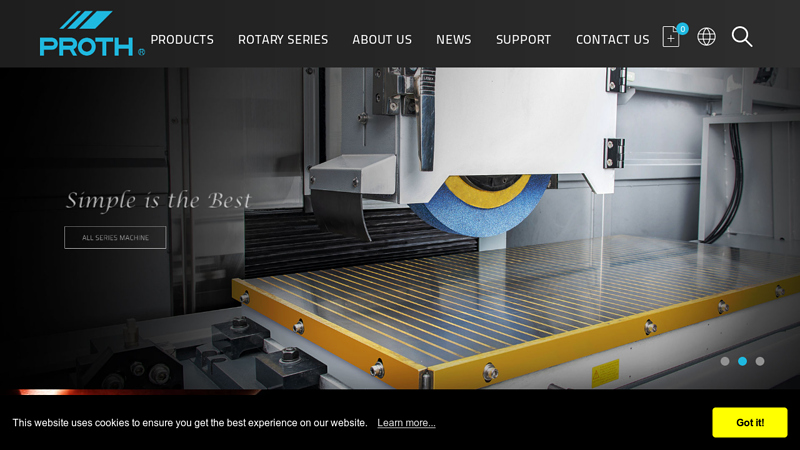The width and height of the screenshot is (800, 450).
Task: Go to the NEWS page
Action: 454,39
